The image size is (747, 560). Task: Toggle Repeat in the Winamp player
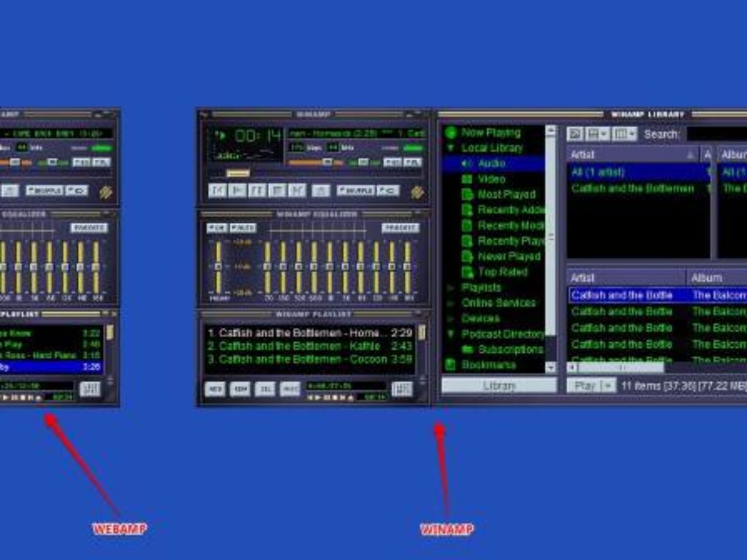[x=388, y=190]
